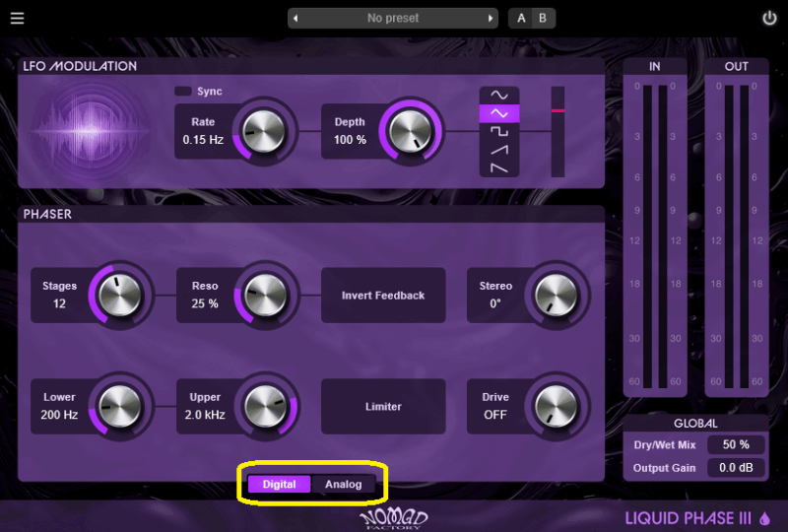Viewport: 788px width, 532px height.
Task: Open the No preset selector
Action: click(392, 18)
